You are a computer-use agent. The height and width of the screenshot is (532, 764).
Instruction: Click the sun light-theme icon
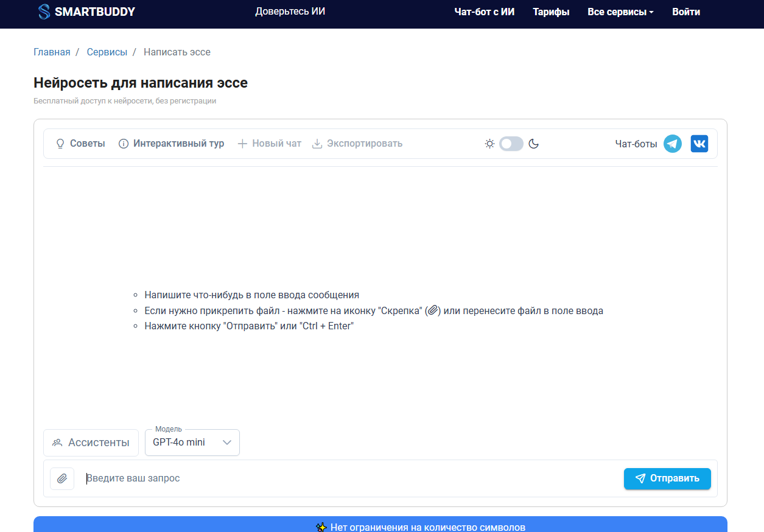point(489,144)
